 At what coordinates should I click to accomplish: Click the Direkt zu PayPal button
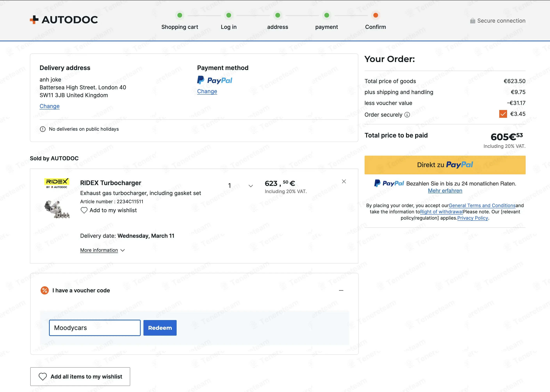point(445,165)
